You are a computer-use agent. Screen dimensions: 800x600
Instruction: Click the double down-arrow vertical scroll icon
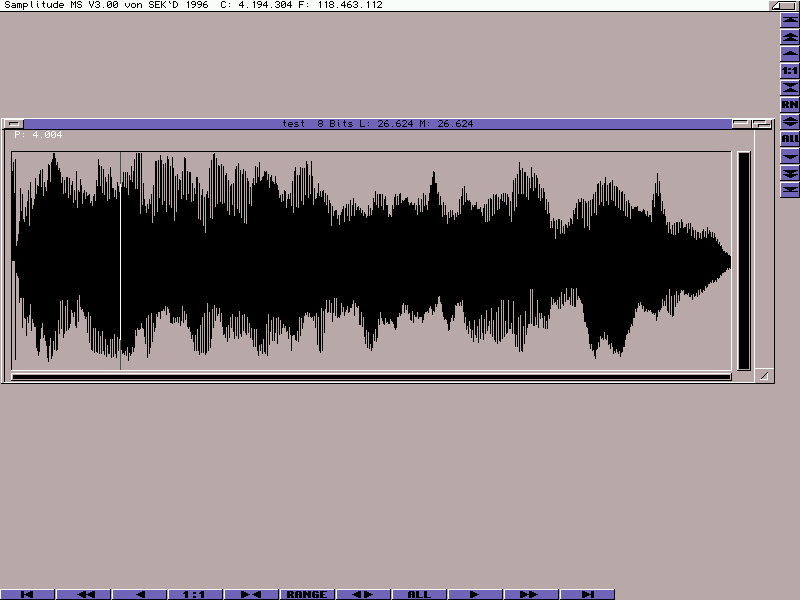point(790,173)
